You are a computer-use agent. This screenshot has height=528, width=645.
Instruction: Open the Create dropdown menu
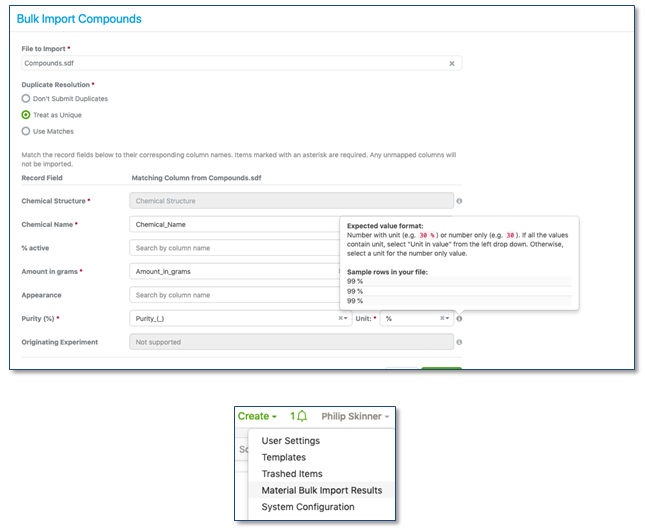(257, 416)
